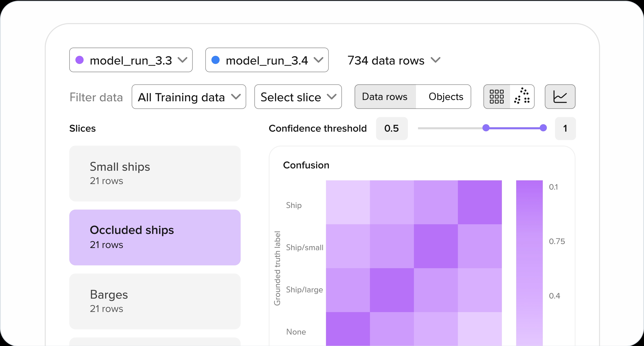Select the Barges slice

click(155, 301)
